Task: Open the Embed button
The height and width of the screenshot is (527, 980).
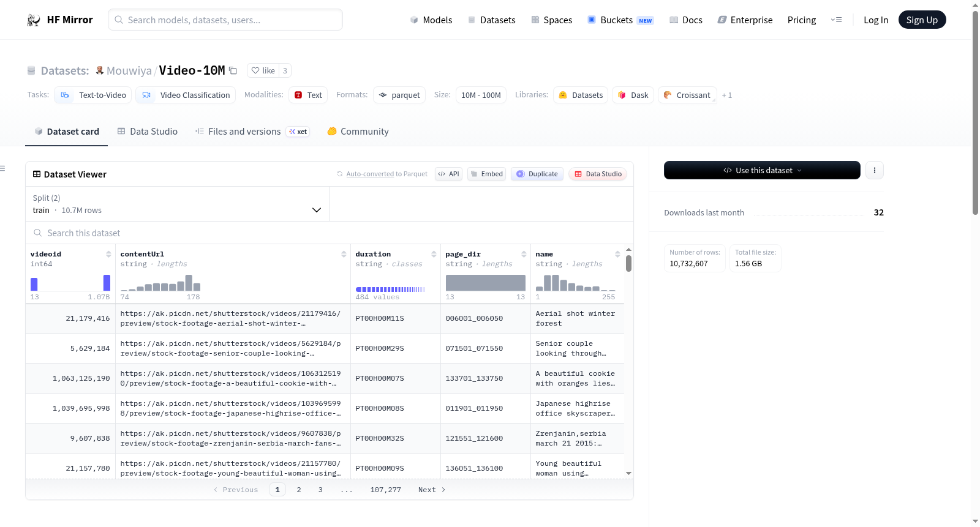Action: click(486, 174)
